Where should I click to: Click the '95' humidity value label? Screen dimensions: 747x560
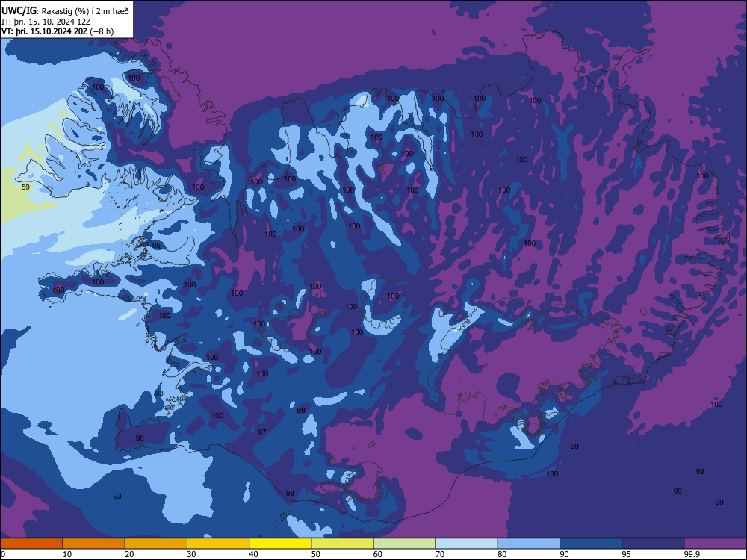point(156,246)
